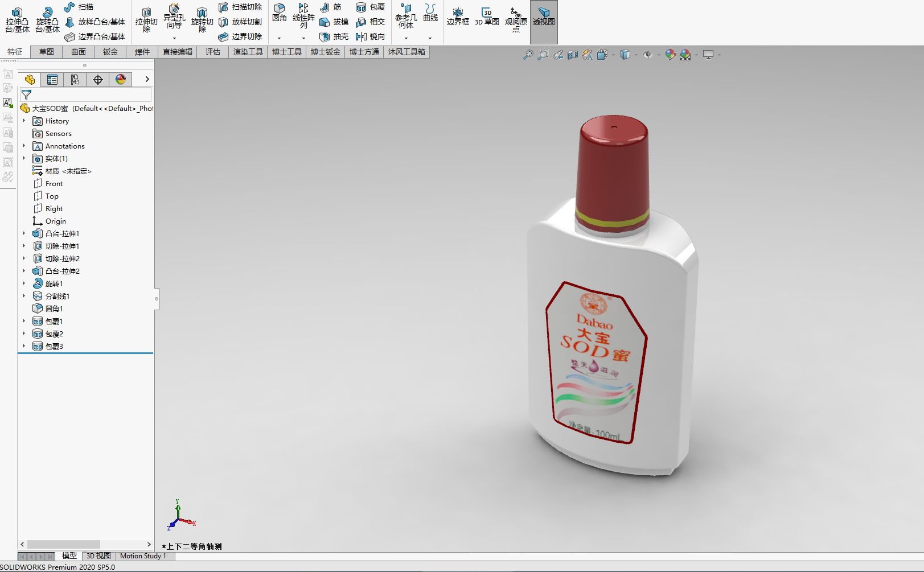Click the 边界切除 boundary cut tool

point(240,36)
